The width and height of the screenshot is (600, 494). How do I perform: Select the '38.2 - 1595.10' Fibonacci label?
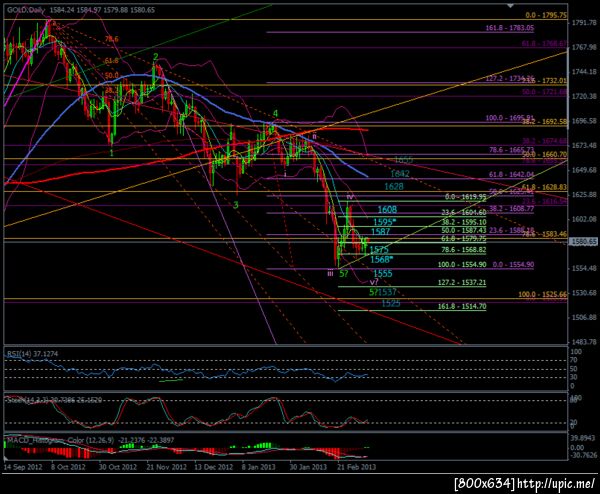[464, 222]
